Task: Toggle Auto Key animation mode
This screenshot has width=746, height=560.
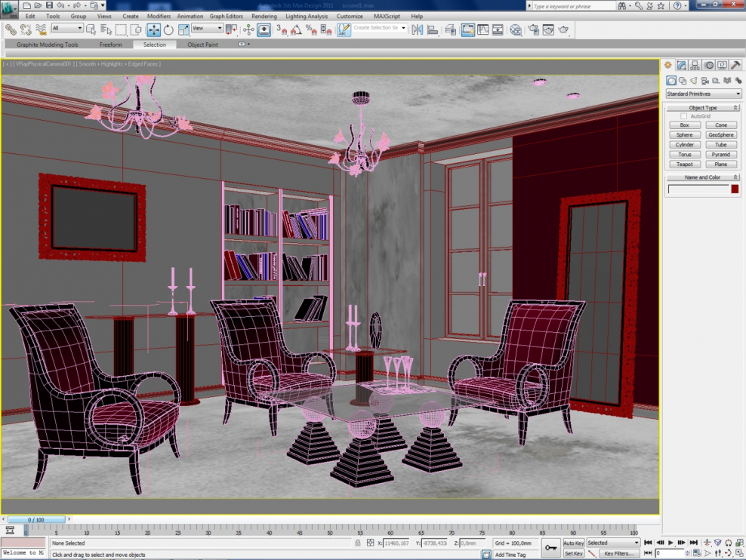Action: point(574,543)
